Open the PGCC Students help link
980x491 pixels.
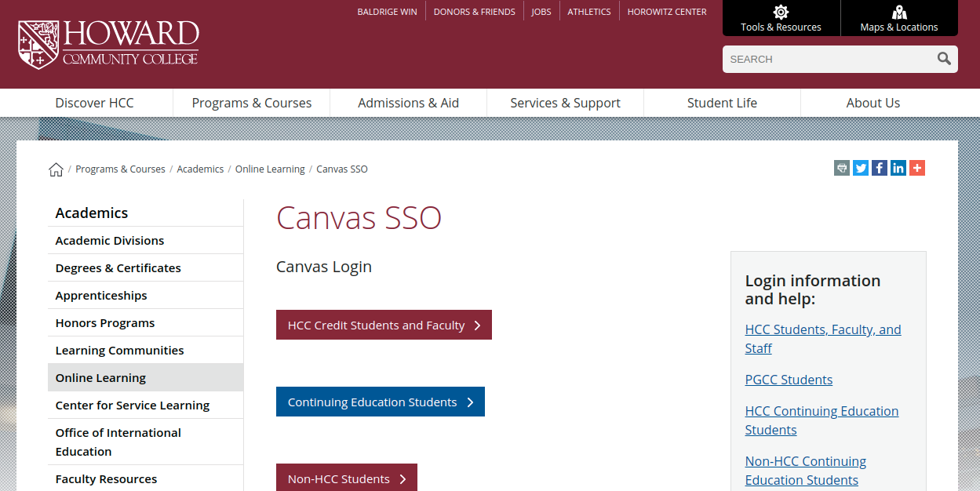[x=789, y=380]
